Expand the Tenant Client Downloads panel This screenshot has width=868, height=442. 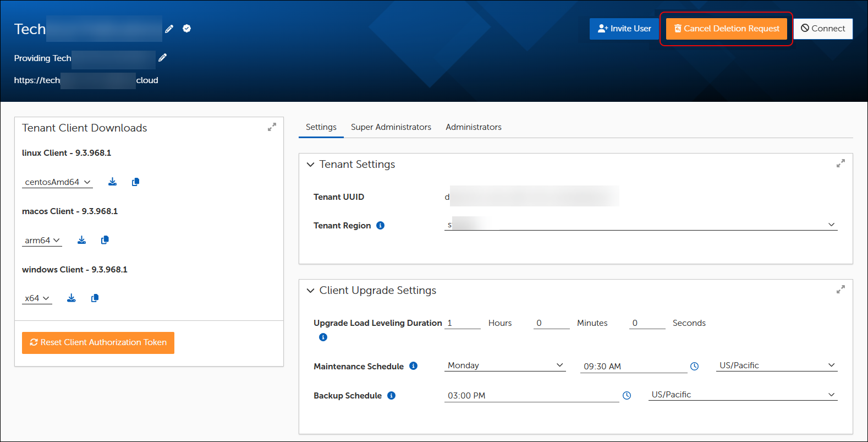272,127
